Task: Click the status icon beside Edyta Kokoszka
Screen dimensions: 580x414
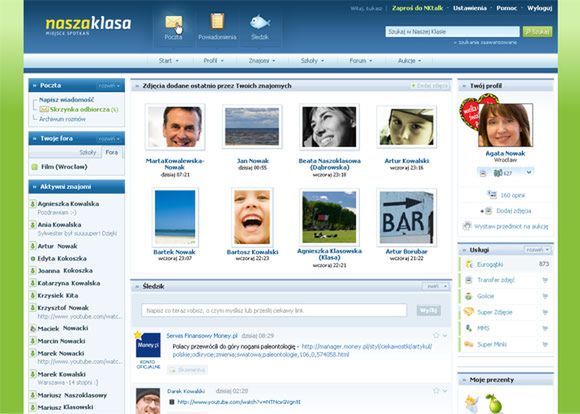Action: click(x=33, y=259)
